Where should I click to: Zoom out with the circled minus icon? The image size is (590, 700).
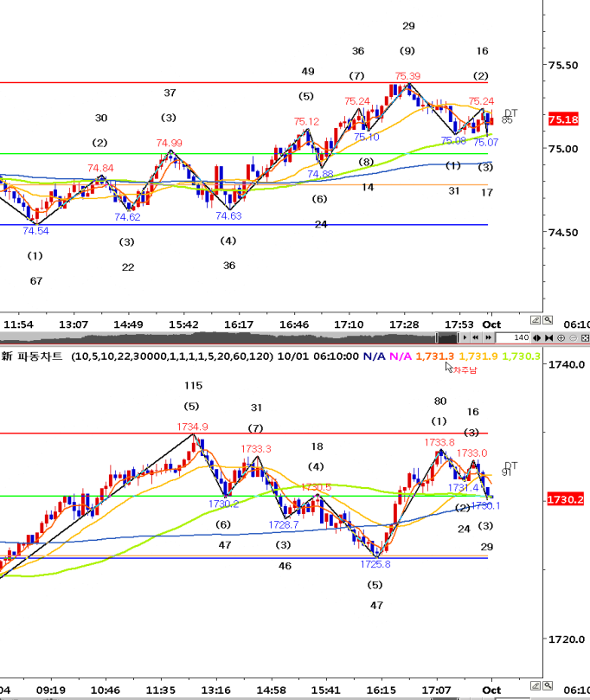click(574, 337)
